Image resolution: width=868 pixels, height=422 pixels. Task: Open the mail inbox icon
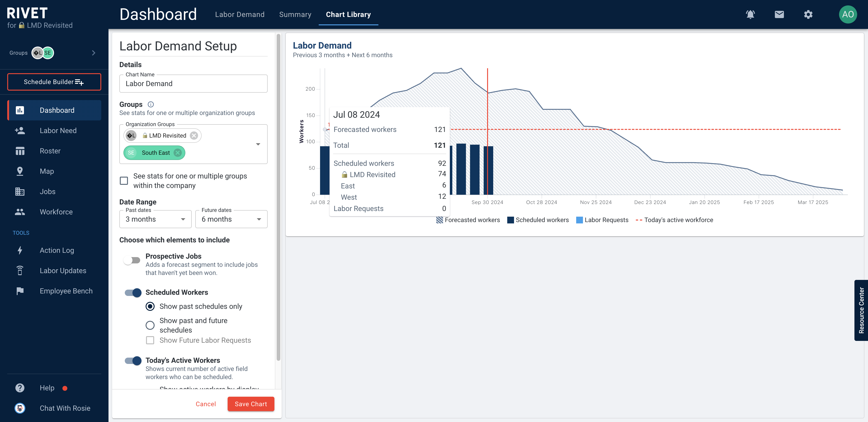[x=779, y=14]
